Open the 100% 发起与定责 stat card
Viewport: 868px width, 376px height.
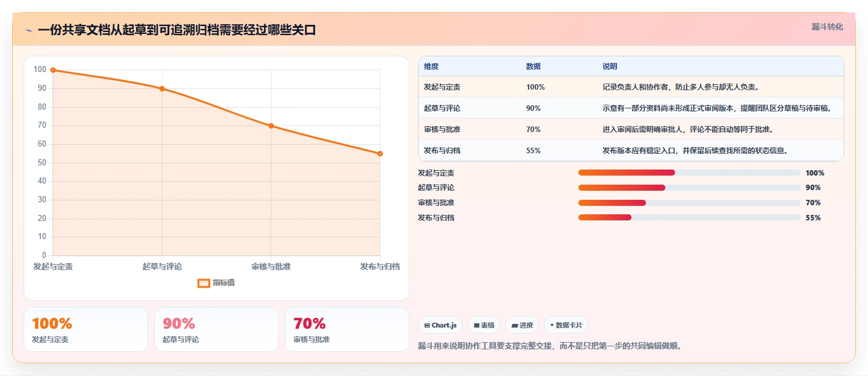[x=86, y=329]
